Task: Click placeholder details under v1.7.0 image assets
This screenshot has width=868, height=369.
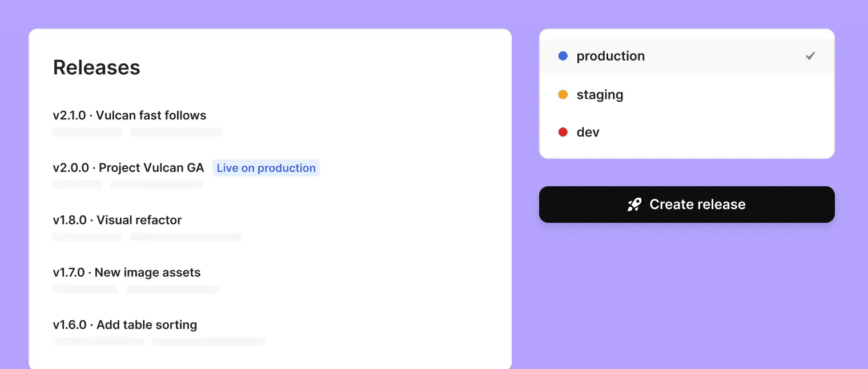Action: (136, 290)
